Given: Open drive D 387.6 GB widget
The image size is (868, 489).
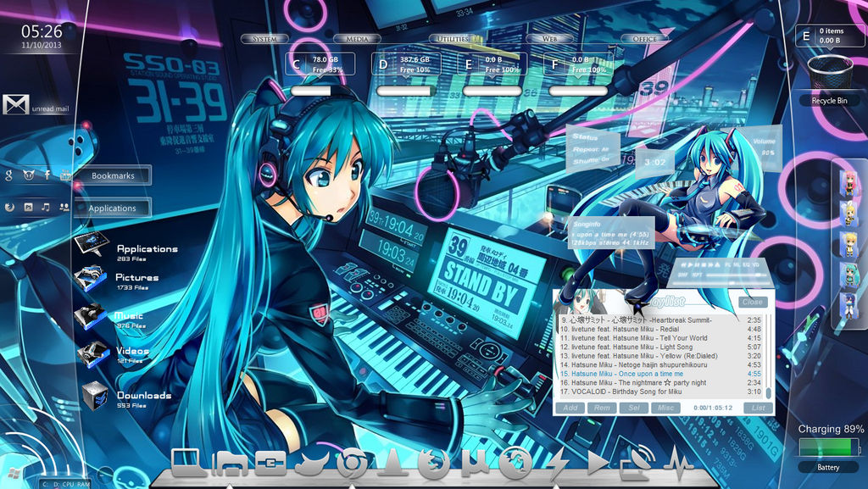Looking at the screenshot, I should point(407,64).
